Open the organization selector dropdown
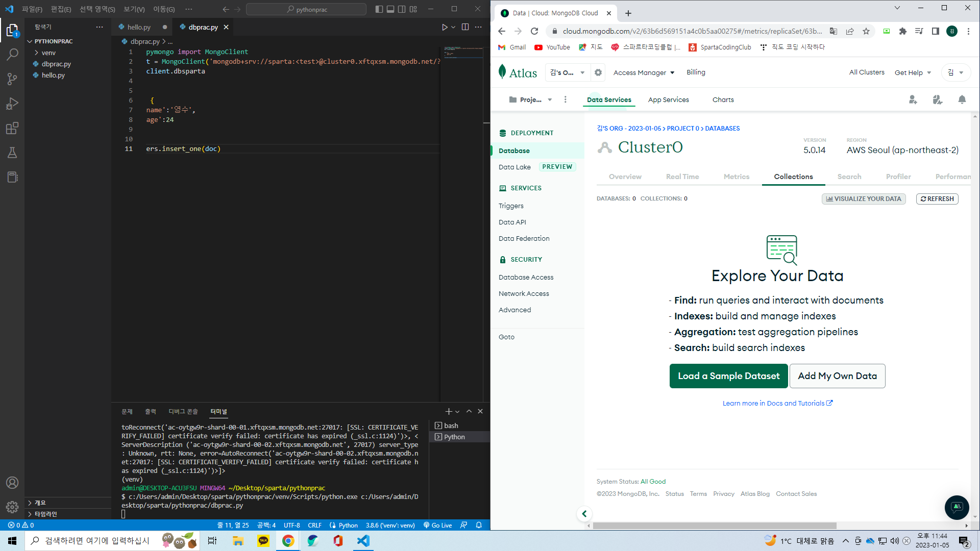The image size is (980, 551). pyautogui.click(x=568, y=72)
